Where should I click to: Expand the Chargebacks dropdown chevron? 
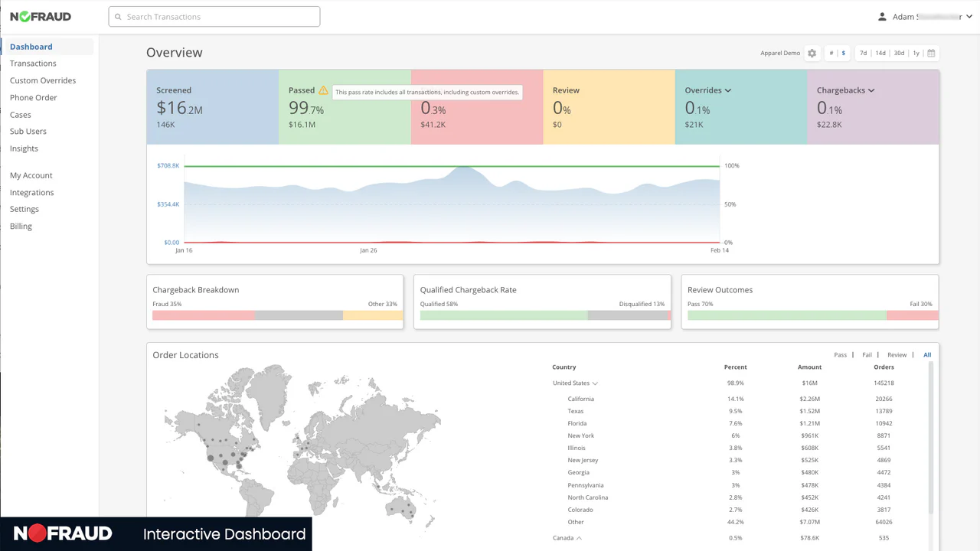(x=871, y=90)
